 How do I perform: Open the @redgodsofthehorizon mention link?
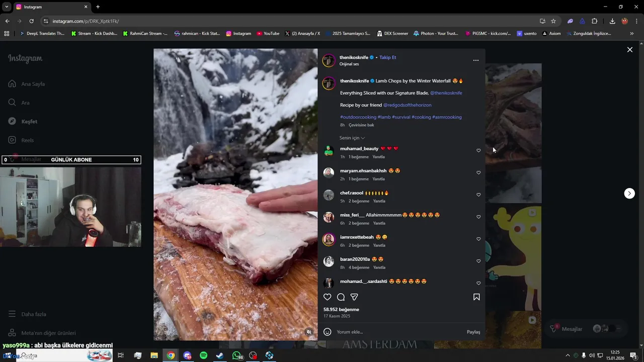[407, 105]
